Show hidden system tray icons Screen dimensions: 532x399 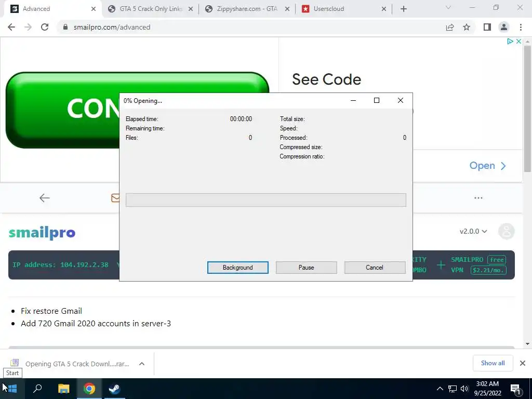tap(440, 389)
